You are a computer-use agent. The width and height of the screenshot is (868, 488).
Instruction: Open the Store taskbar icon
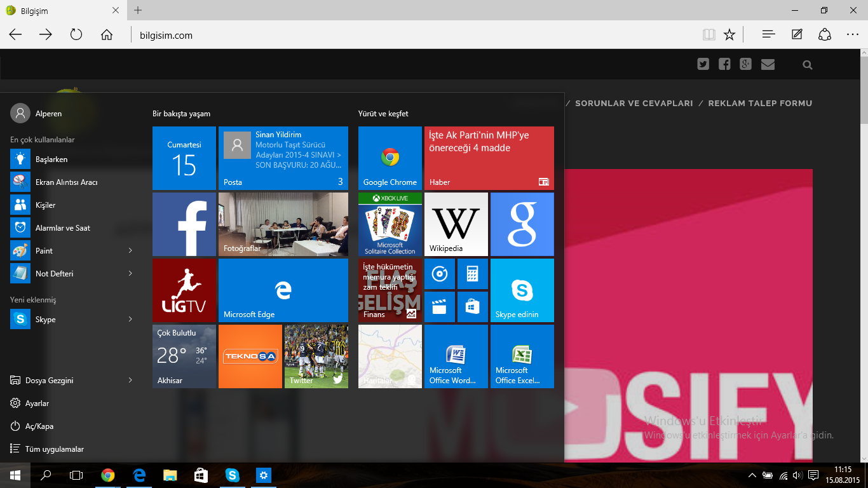point(201,475)
